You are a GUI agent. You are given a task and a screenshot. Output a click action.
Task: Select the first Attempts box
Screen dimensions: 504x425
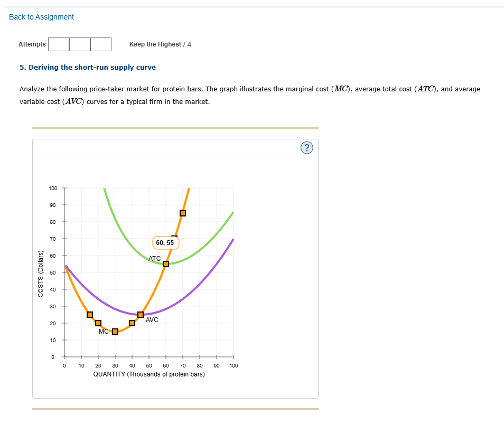coord(59,44)
